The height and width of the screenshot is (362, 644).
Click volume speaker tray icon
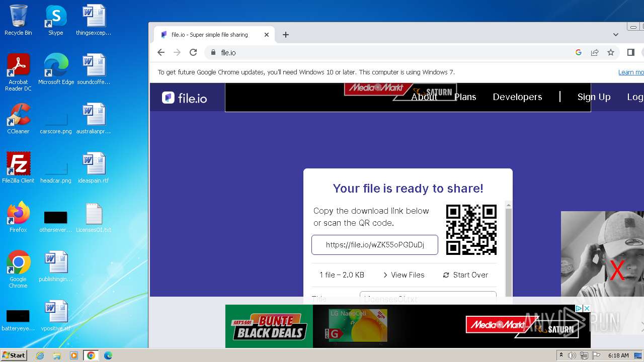coord(572,355)
